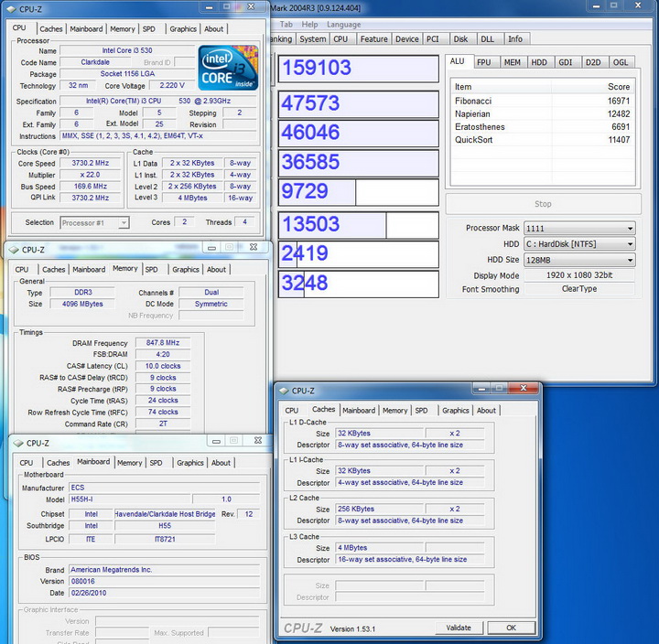This screenshot has width=659, height=644.
Task: Click OK in the CPU-Z Caches window
Action: (x=511, y=628)
